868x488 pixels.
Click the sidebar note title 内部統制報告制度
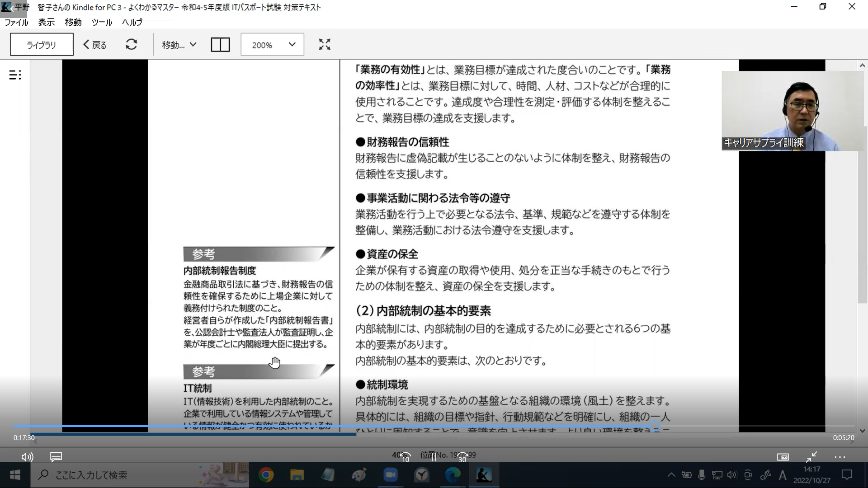click(220, 271)
